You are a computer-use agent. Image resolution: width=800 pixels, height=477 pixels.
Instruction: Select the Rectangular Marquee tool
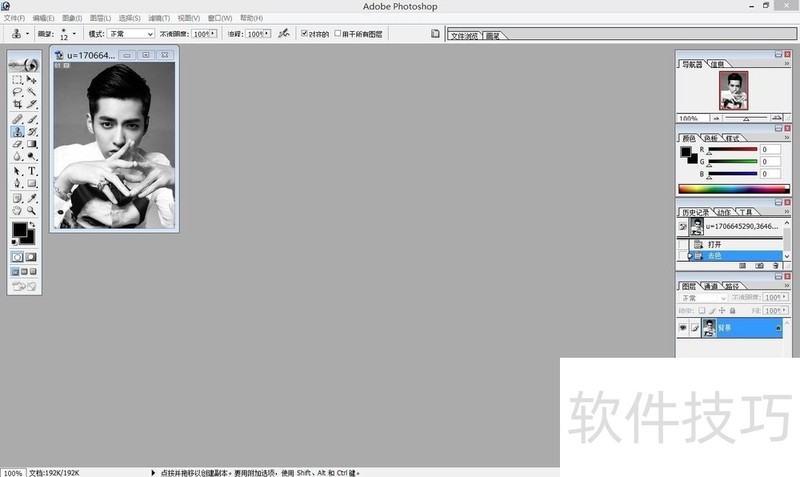click(x=17, y=80)
